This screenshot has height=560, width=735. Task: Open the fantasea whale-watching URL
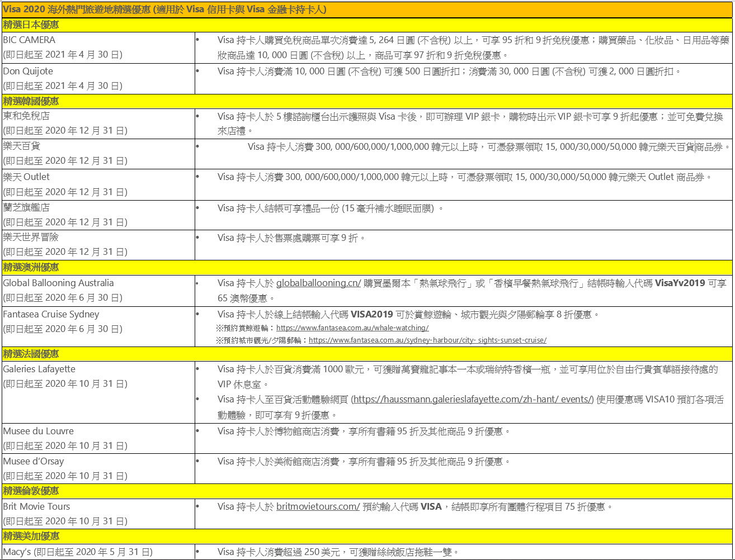coord(352,328)
